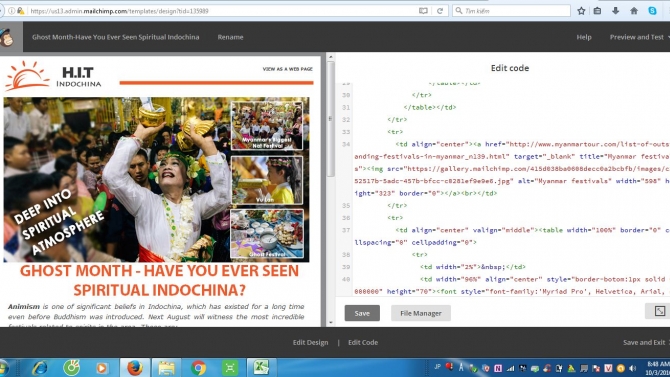Open the Preview and Test dropdown

tap(639, 37)
